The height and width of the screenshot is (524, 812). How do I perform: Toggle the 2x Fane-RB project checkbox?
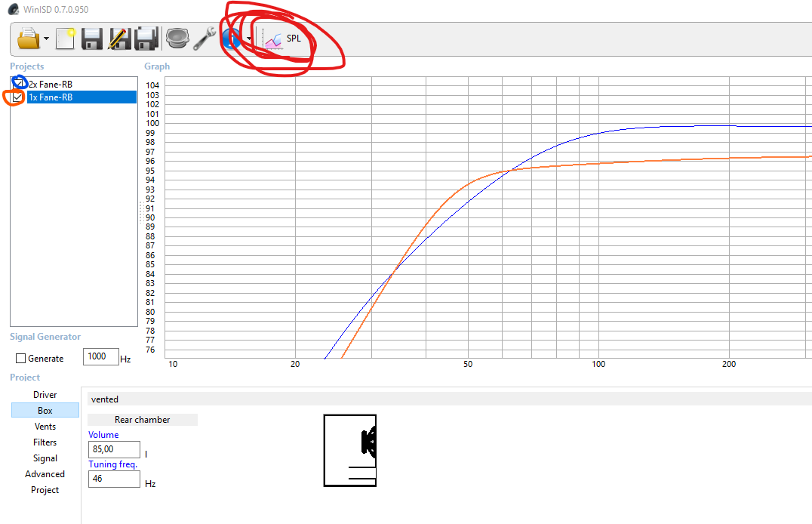[x=19, y=84]
